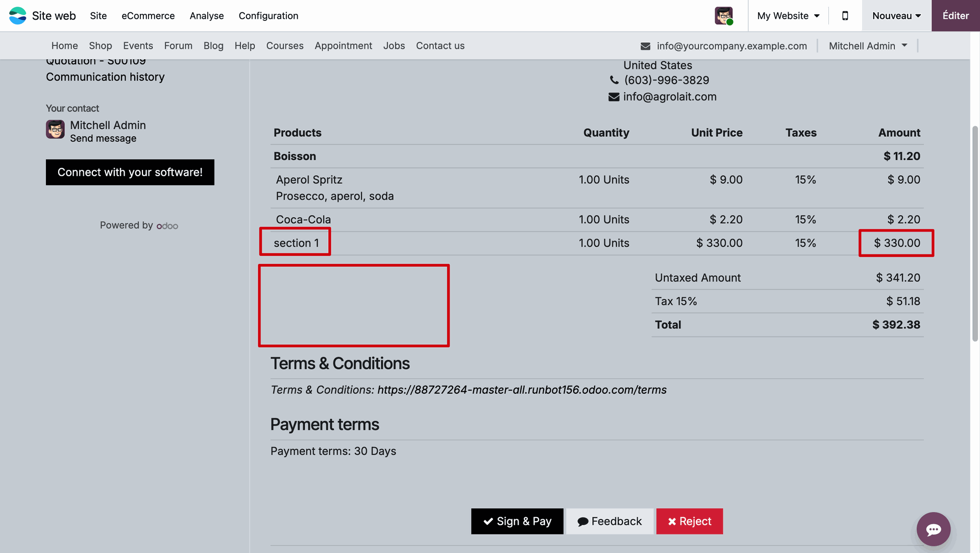980x553 pixels.
Task: Open the eCommerce menu
Action: pyautogui.click(x=148, y=15)
